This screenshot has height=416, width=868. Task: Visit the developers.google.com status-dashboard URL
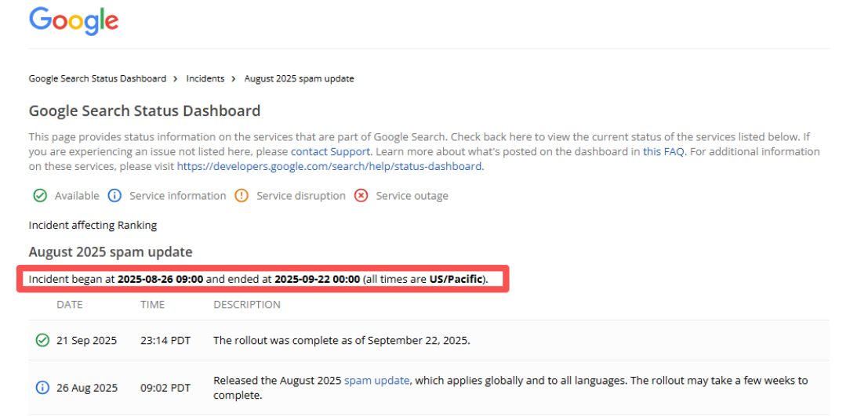(329, 166)
